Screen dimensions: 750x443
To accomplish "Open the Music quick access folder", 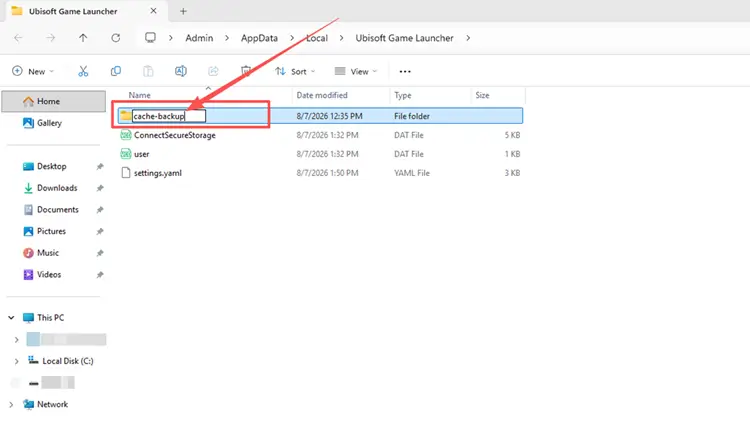I will 48,253.
